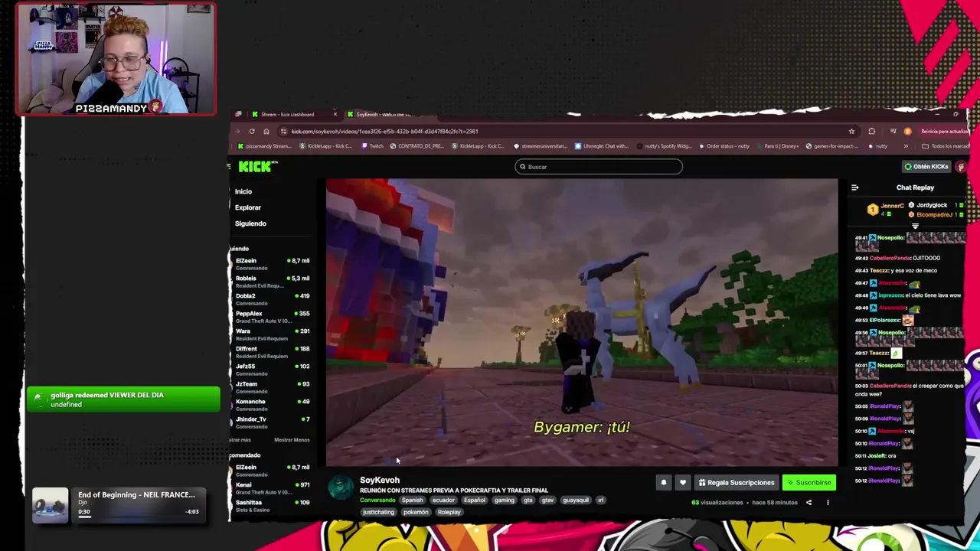Viewport: 980px width, 551px height.
Task: Open the browser extensions puzzle icon
Action: [871, 132]
